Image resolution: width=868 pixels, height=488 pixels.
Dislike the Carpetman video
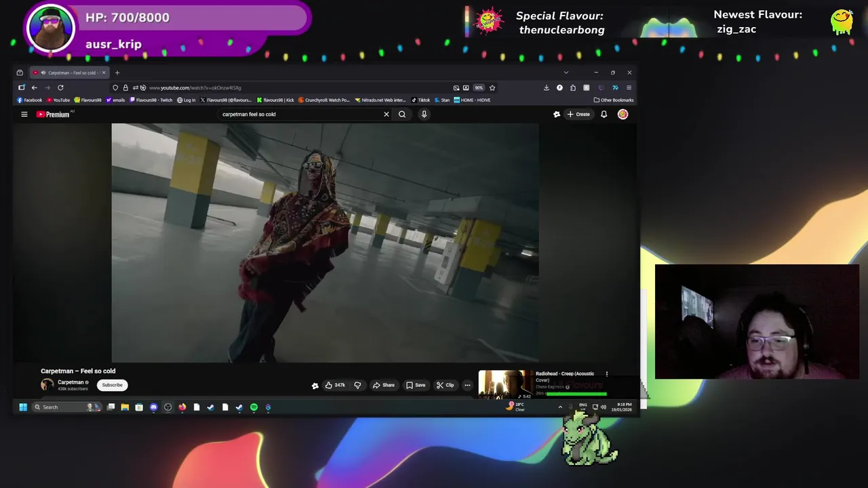click(x=357, y=385)
